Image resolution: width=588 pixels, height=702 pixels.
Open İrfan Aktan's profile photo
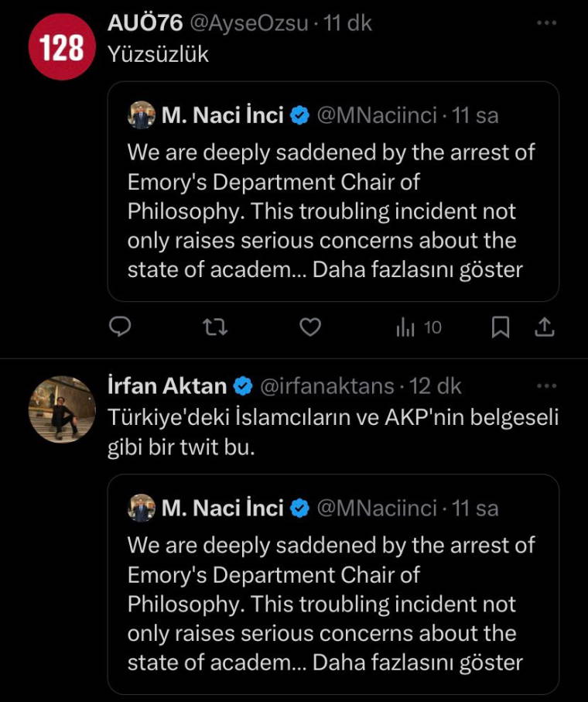tap(62, 409)
